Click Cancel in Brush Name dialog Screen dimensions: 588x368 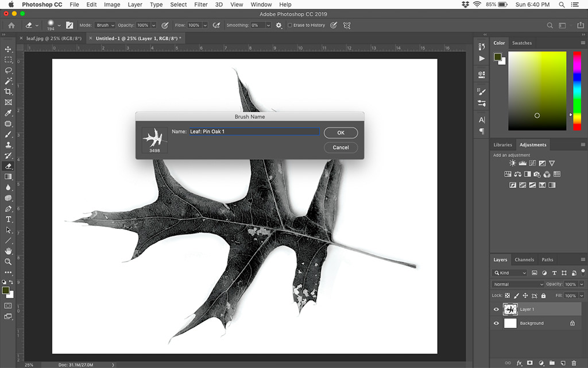pyautogui.click(x=341, y=148)
